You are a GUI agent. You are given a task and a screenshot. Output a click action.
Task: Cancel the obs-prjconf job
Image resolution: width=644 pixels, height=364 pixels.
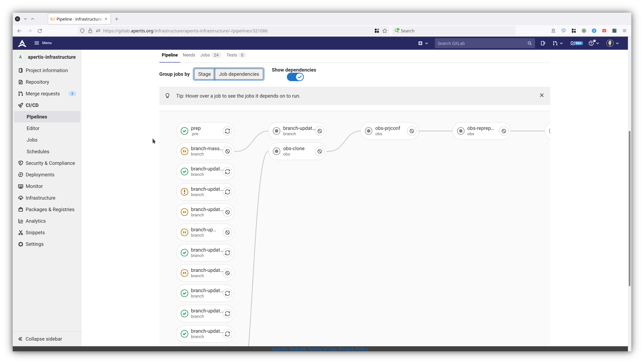(x=412, y=131)
